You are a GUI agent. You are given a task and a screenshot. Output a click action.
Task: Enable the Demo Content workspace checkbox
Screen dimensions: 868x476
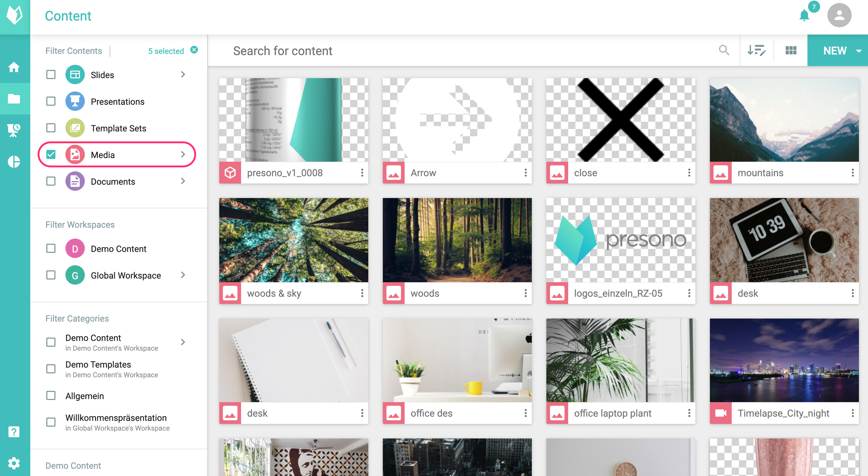51,249
